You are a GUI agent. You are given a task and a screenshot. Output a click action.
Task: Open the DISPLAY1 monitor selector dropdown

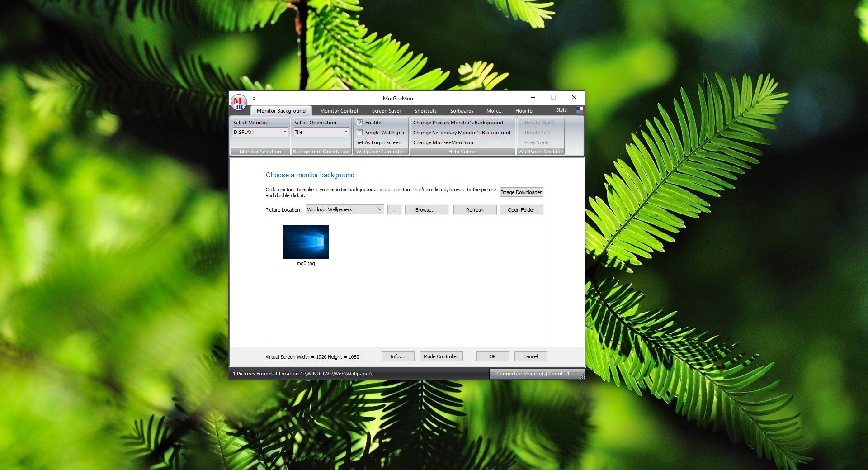[x=285, y=132]
